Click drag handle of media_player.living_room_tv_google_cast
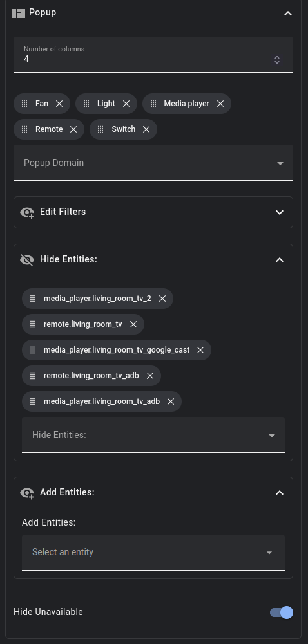The height and width of the screenshot is (644, 308). coord(33,350)
